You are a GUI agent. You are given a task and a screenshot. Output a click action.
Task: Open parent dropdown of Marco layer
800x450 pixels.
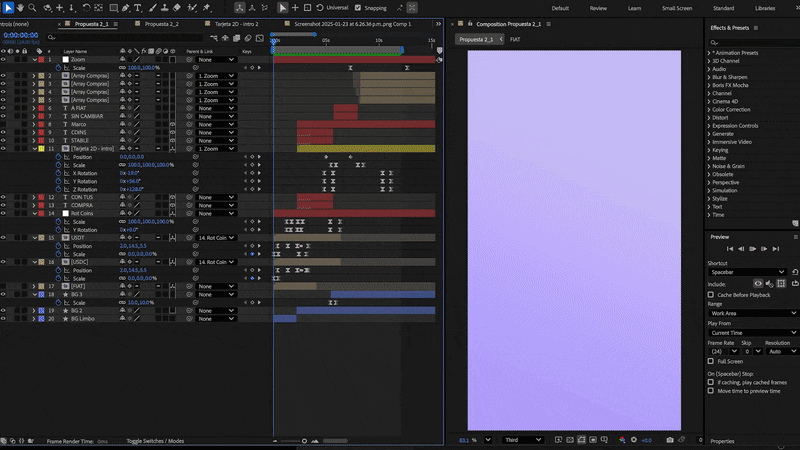(216, 124)
